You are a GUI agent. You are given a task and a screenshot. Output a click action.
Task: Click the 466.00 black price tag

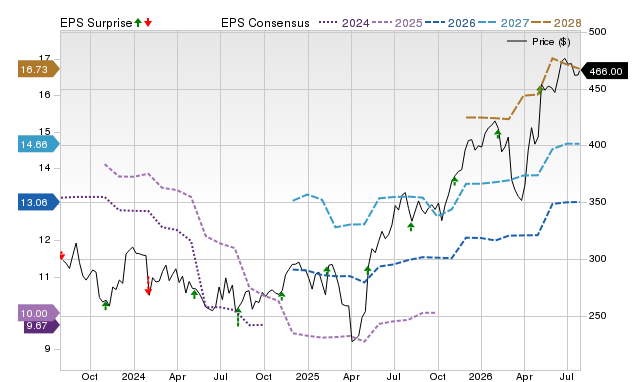605,71
